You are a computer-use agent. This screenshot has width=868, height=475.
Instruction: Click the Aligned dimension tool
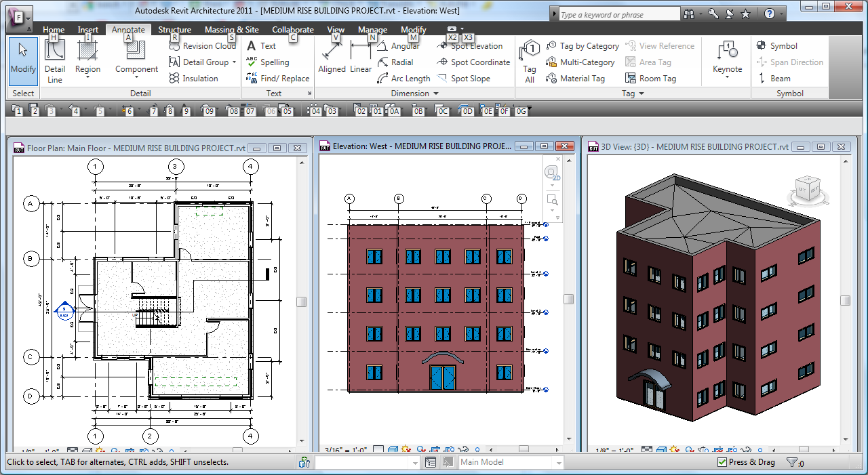332,58
